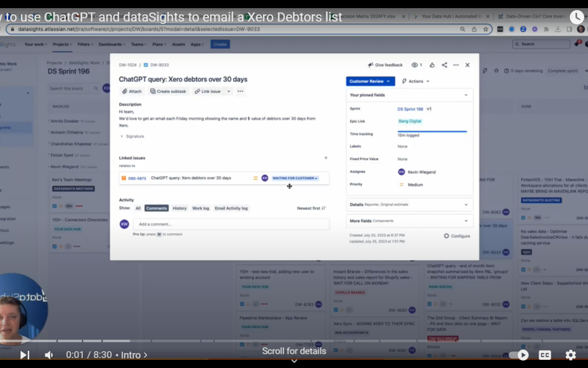
Task: Select the Work log tab
Action: pos(200,208)
